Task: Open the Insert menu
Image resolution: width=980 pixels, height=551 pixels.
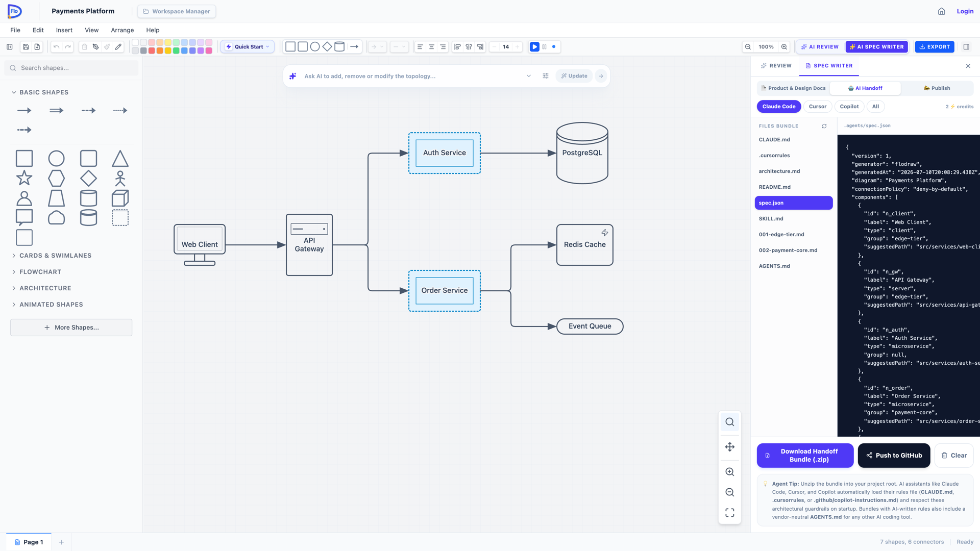Action: 64,30
